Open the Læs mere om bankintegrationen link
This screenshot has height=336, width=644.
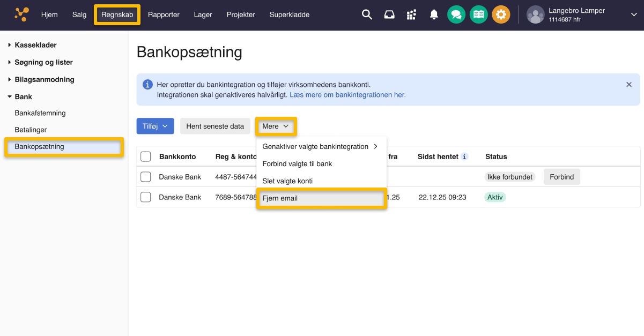pyautogui.click(x=347, y=95)
